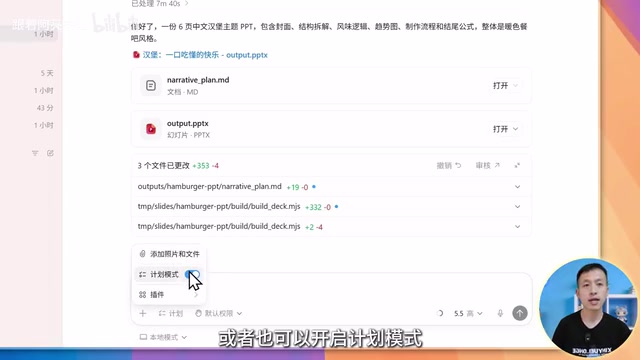The height and width of the screenshot is (360, 640).
Task: Click the output.pptx presentation icon
Action: point(151,129)
